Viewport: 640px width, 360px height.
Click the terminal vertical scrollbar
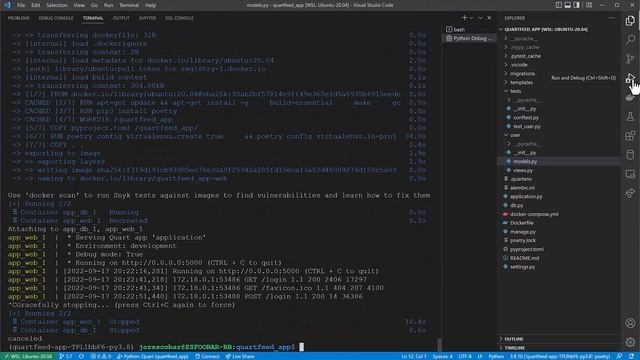[x=439, y=344]
